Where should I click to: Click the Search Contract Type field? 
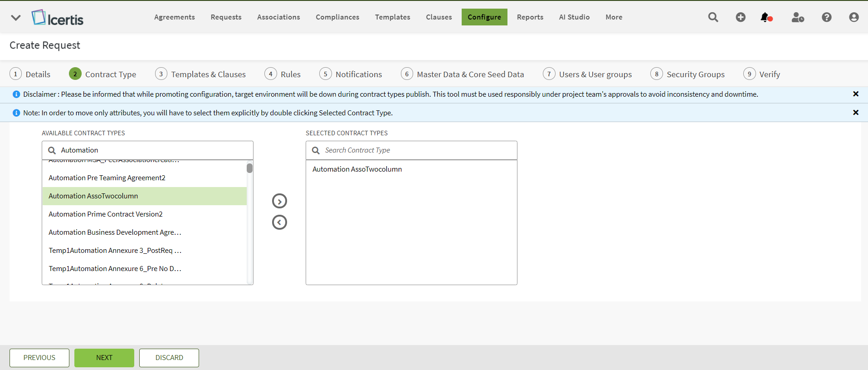coord(417,150)
